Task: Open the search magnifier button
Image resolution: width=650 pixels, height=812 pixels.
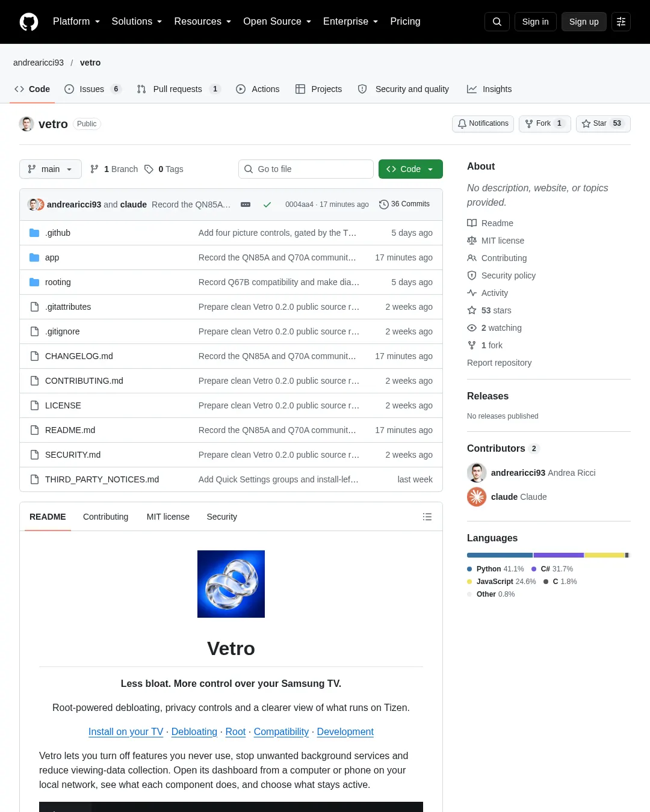Action: coord(497,22)
